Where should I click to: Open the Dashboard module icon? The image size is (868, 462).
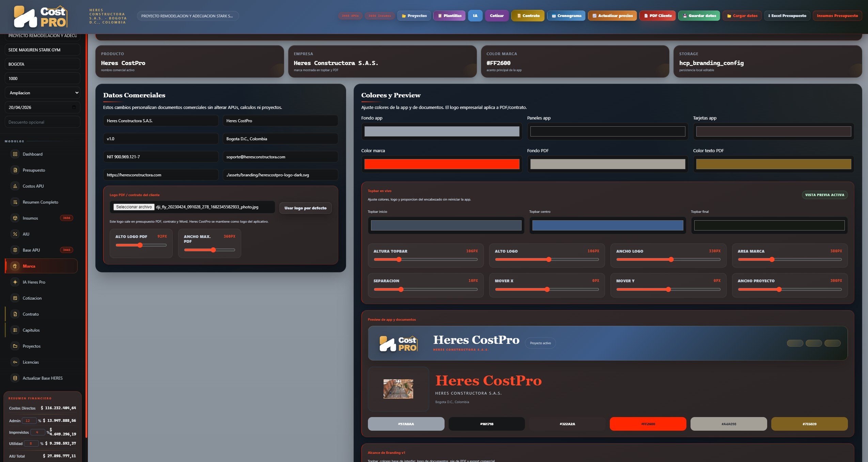(15, 154)
